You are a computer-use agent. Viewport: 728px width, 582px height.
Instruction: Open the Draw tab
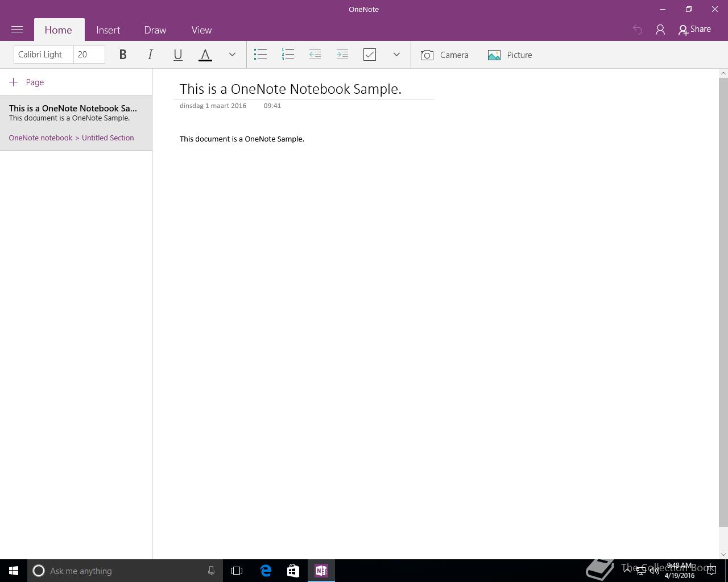click(x=155, y=30)
